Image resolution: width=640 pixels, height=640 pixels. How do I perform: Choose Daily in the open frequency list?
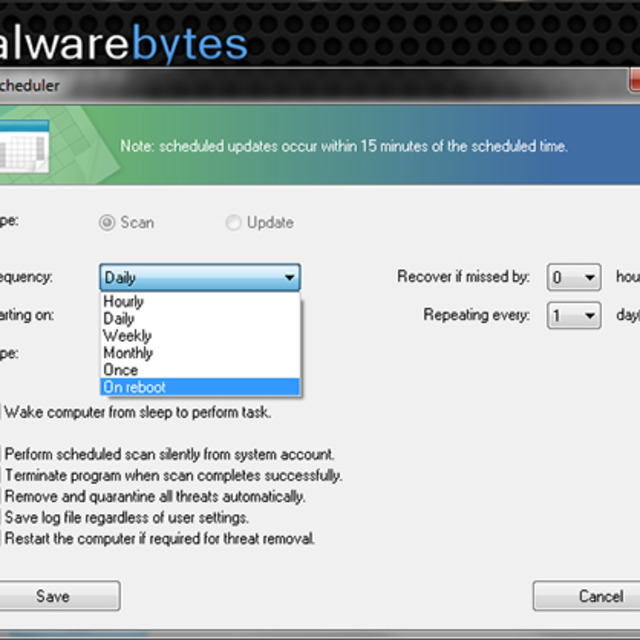tap(200, 318)
